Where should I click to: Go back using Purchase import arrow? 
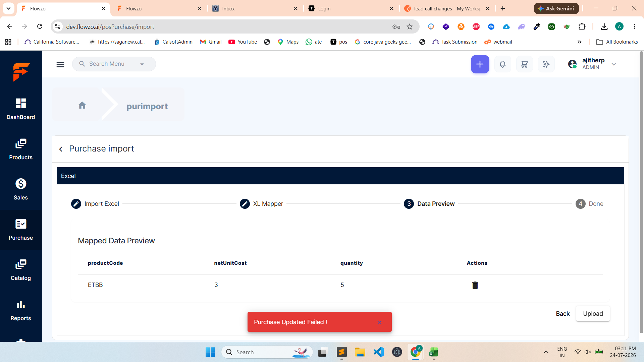pyautogui.click(x=61, y=149)
